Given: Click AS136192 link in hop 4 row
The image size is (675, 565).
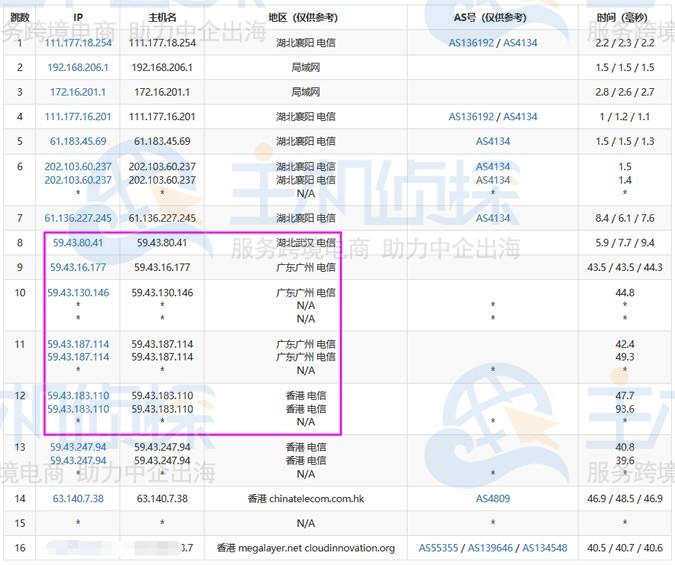Looking at the screenshot, I should pos(471,116).
